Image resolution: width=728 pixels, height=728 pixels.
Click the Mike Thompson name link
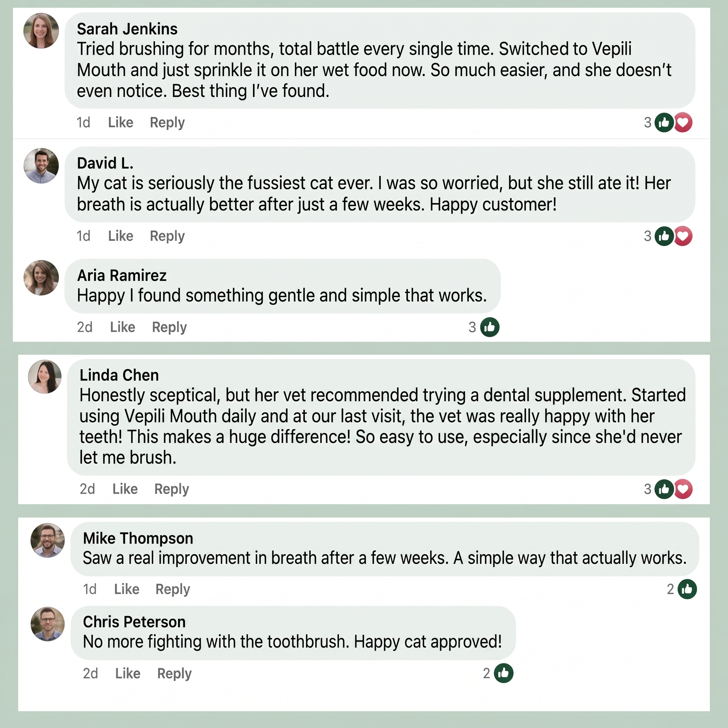(138, 539)
